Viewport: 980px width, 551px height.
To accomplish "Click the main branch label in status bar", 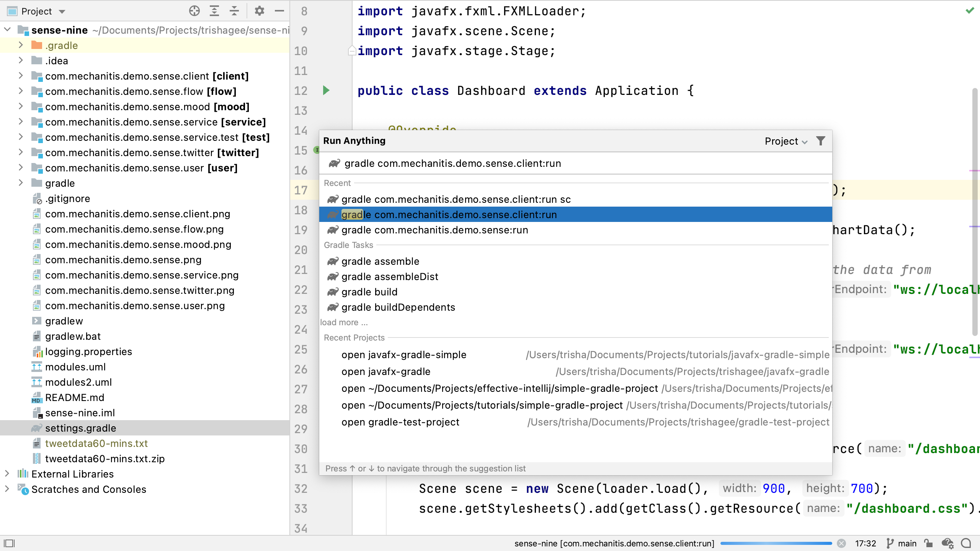I will click(x=907, y=543).
